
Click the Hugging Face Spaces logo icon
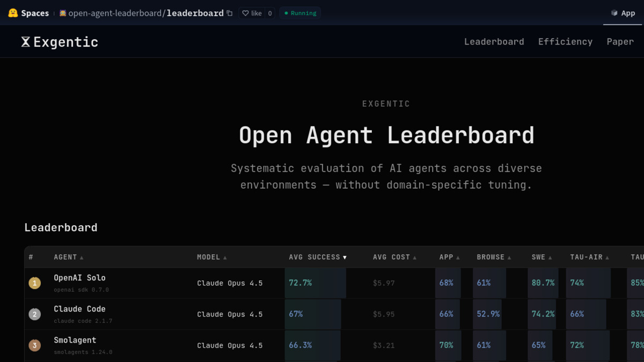click(13, 13)
